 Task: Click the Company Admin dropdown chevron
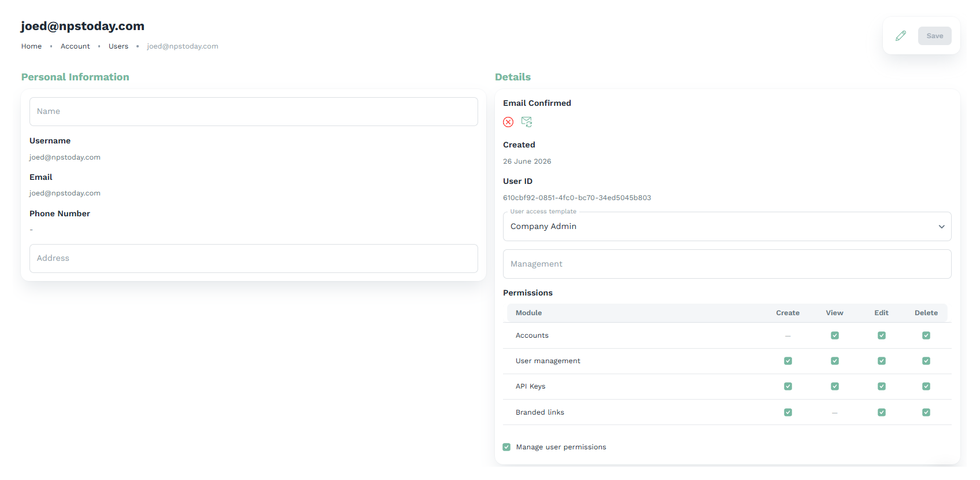(942, 227)
